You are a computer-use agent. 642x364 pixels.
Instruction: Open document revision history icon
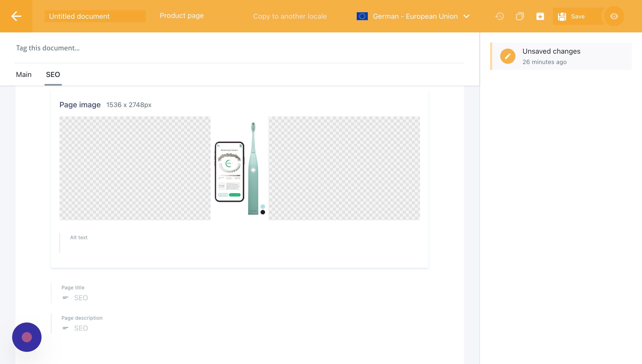click(x=500, y=16)
